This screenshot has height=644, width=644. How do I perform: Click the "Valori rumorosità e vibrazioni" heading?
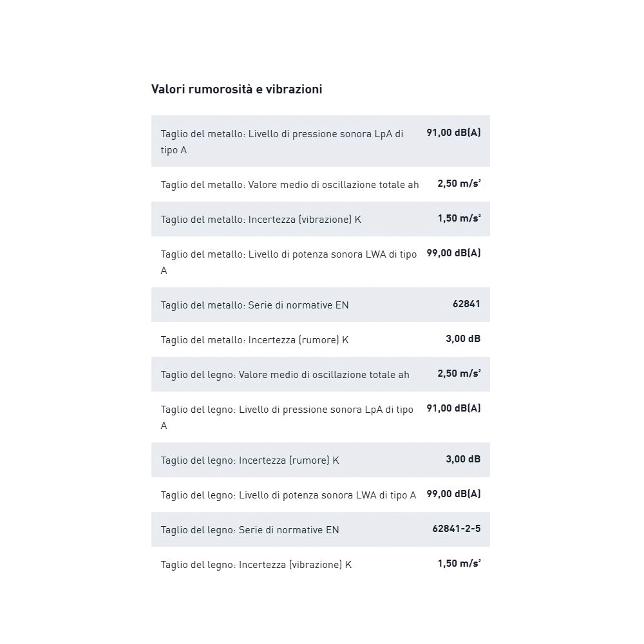(x=236, y=90)
